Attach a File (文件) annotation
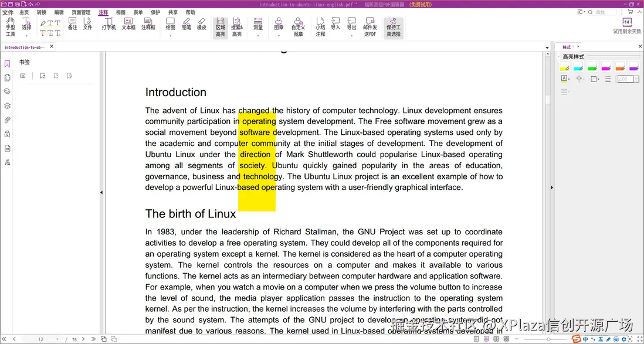The width and height of the screenshot is (644, 344). [x=87, y=24]
